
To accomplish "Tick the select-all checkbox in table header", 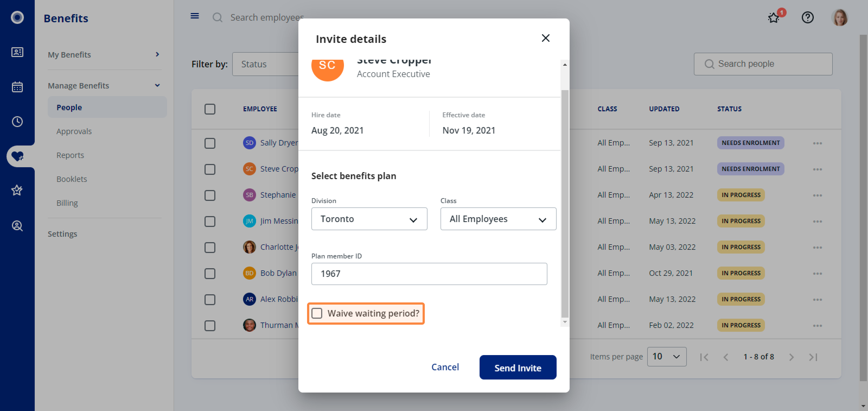I will coord(210,109).
